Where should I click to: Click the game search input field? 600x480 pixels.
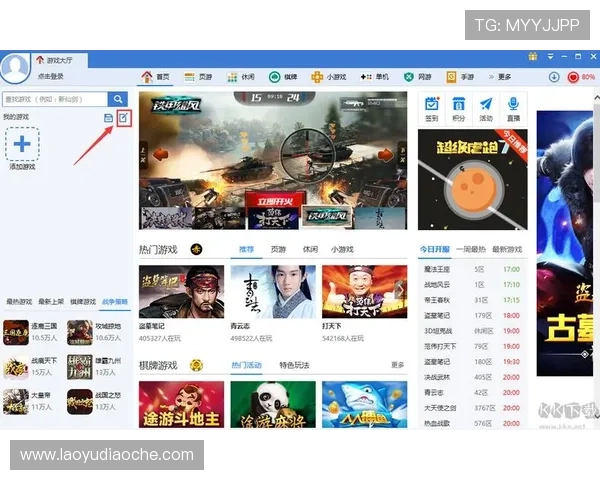coord(54,99)
